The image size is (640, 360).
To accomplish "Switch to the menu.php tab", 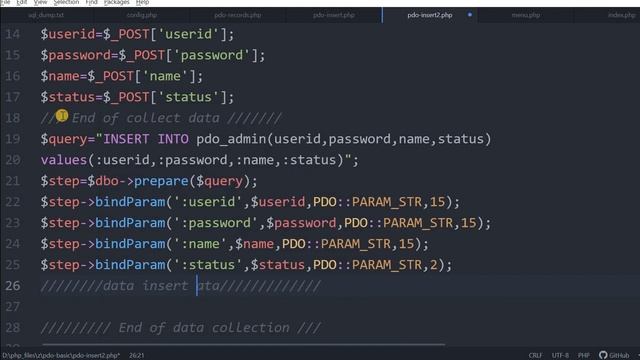I will pos(526,15).
